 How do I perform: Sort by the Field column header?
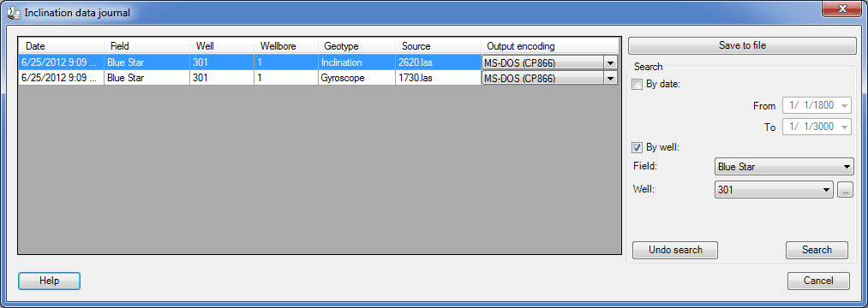147,46
